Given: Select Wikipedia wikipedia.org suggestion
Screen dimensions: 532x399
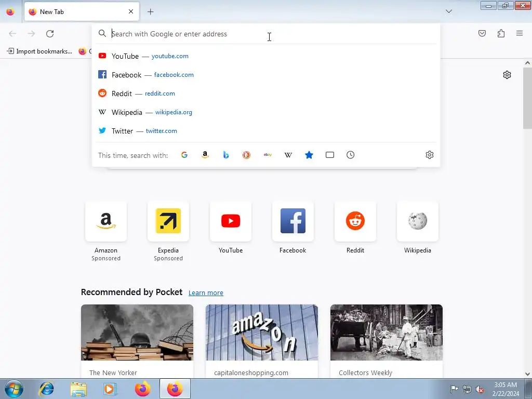Looking at the screenshot, I should point(266,112).
